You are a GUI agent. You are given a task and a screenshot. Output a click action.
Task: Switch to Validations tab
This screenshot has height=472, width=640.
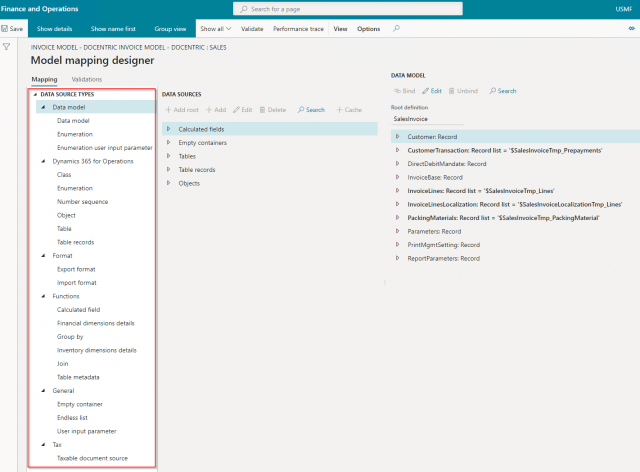click(87, 79)
